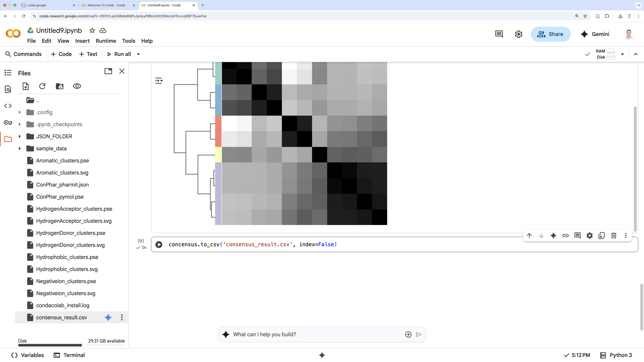Switch to Welcome To Colab tab
The height and width of the screenshot is (362, 644).
(106, 5)
